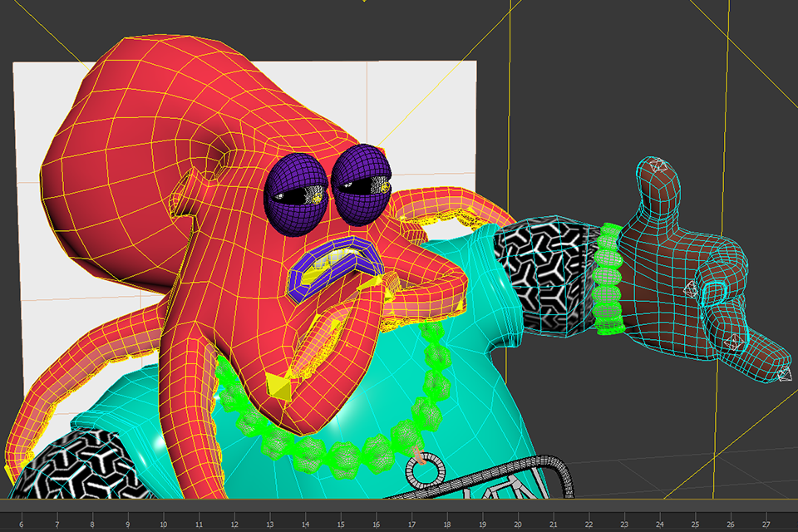Select frame 24 on the timeline

pos(659,524)
